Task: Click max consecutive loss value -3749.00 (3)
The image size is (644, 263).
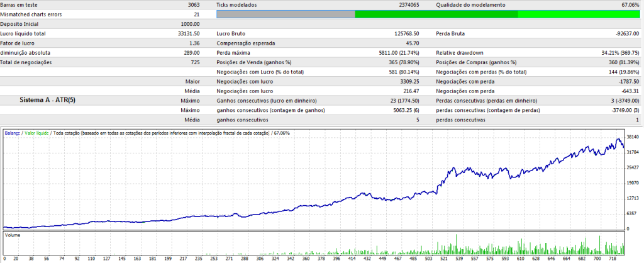Action: 625,110
